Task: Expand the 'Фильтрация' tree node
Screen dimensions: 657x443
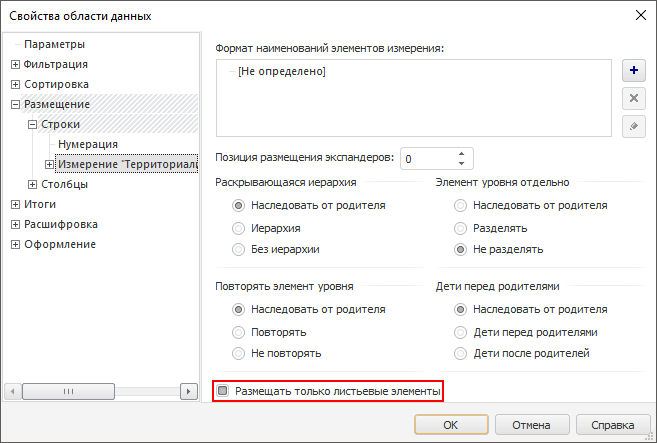Action: [15, 64]
